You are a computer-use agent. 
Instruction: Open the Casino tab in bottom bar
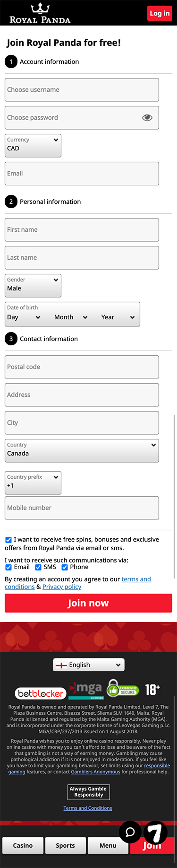23,845
